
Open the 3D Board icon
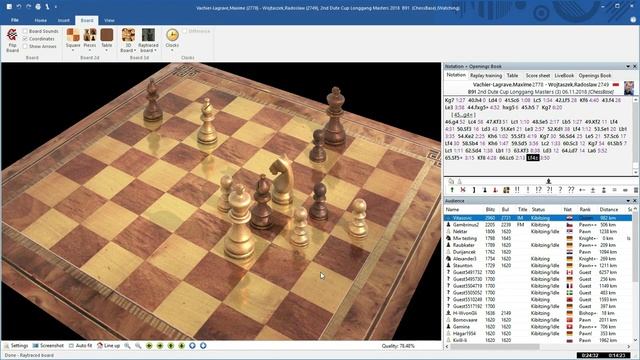pos(128,35)
